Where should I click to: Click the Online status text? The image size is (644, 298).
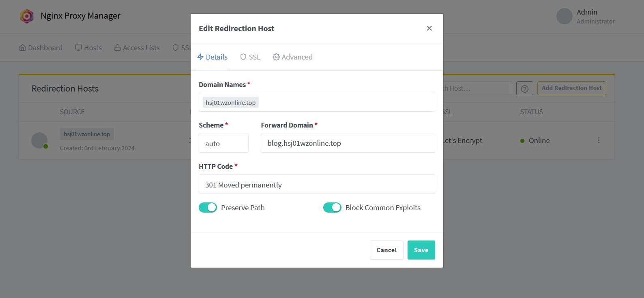coord(539,140)
